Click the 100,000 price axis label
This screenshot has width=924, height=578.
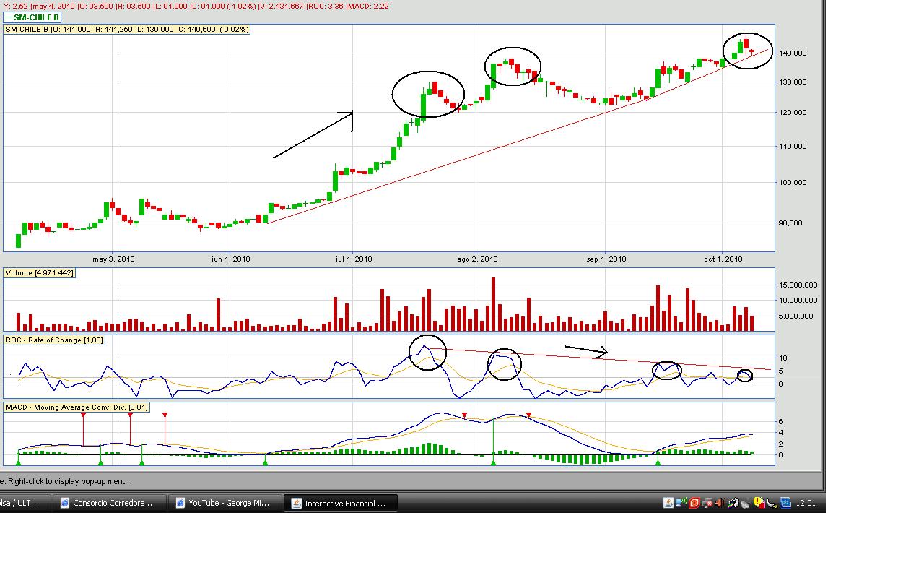point(792,182)
